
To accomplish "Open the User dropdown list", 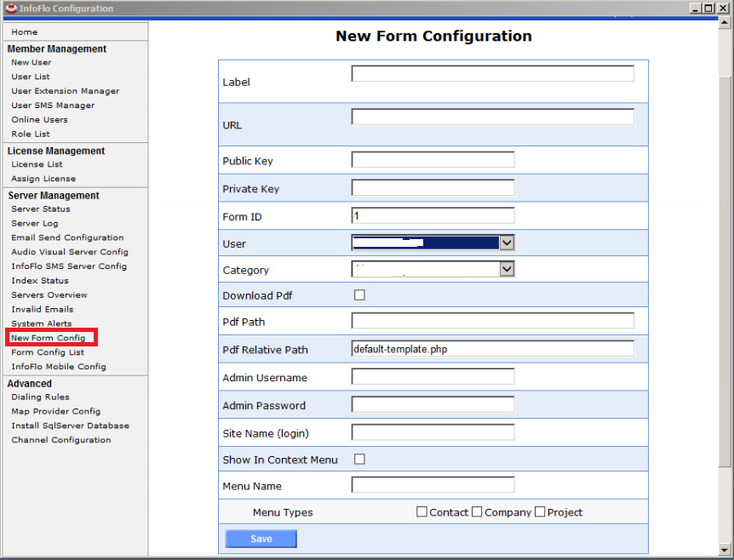I will point(507,243).
